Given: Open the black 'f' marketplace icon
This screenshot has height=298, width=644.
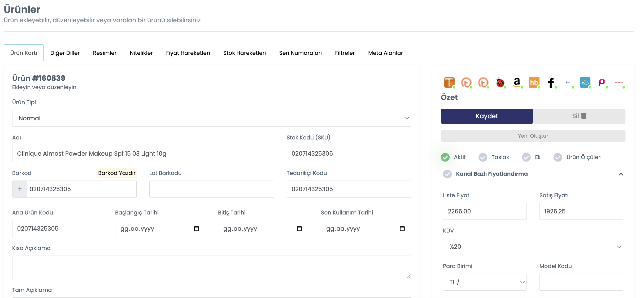Looking at the screenshot, I should pos(551,82).
